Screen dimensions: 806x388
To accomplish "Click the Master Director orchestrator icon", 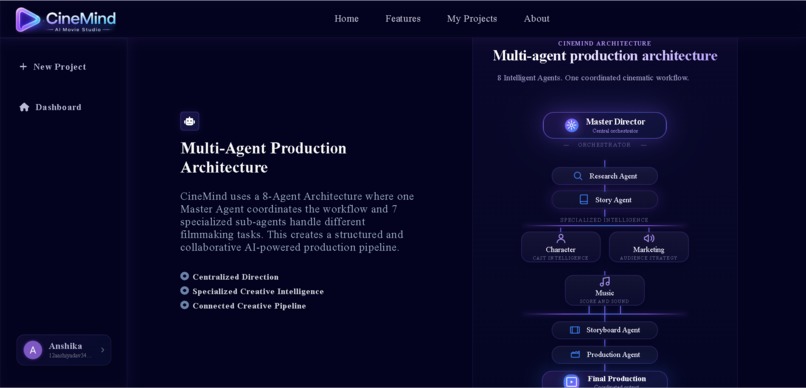I will click(572, 125).
